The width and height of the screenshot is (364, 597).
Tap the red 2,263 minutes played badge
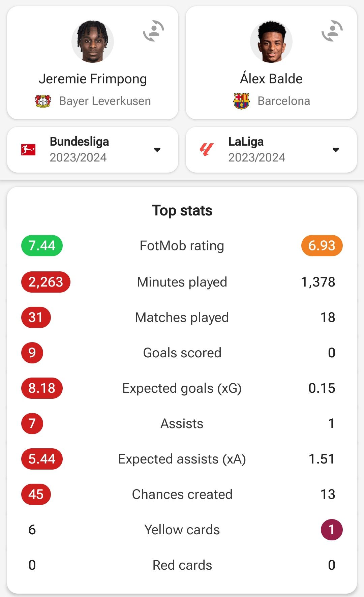pyautogui.click(x=46, y=282)
